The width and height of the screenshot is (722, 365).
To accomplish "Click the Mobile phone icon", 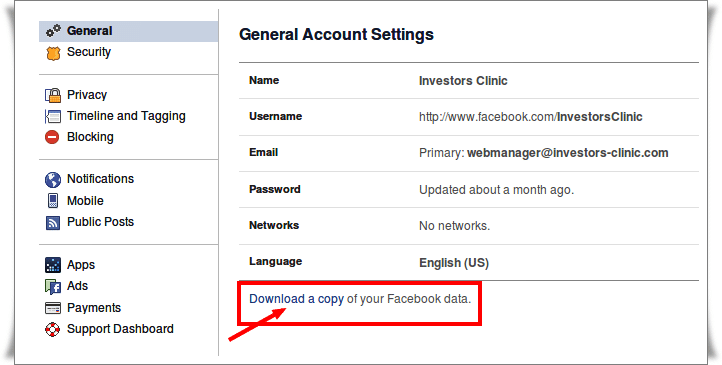I will point(53,201).
